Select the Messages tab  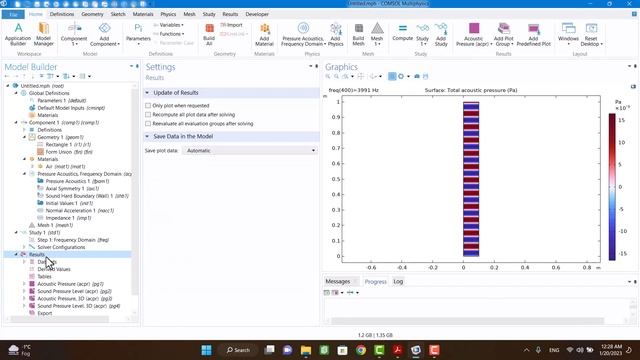[x=338, y=281]
